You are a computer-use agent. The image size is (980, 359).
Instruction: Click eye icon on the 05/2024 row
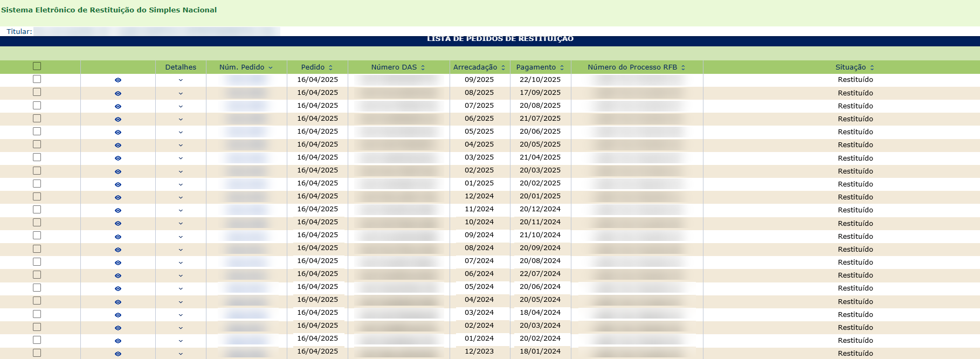118,288
